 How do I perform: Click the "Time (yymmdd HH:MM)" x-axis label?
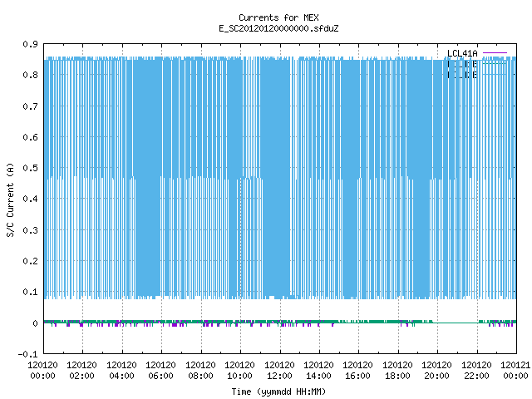click(278, 392)
